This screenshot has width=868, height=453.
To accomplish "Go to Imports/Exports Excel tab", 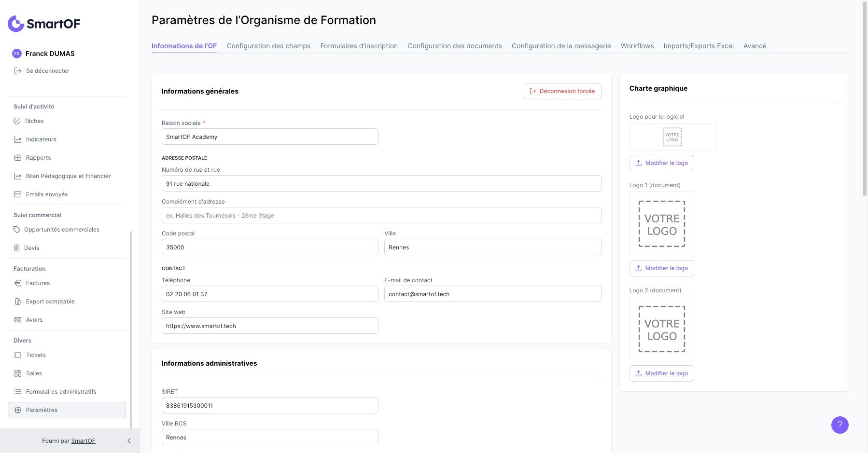I will [x=699, y=46].
